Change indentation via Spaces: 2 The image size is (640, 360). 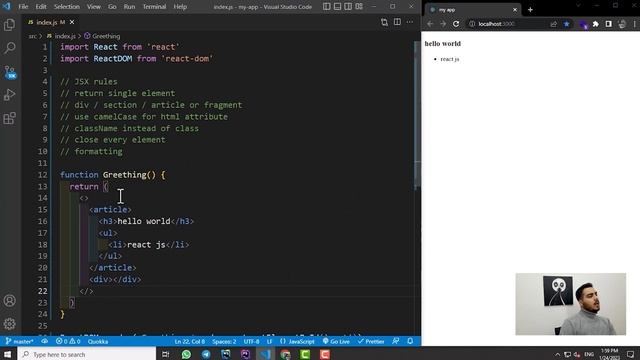click(224, 341)
